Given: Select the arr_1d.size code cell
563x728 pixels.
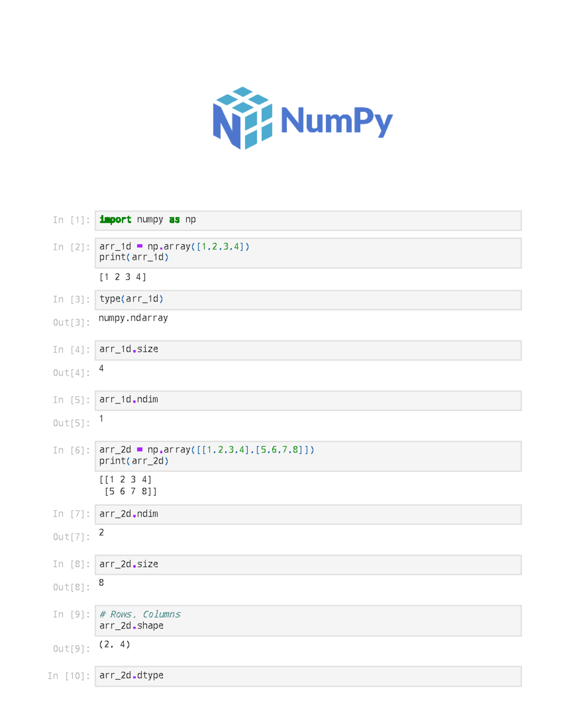Looking at the screenshot, I should [x=308, y=350].
